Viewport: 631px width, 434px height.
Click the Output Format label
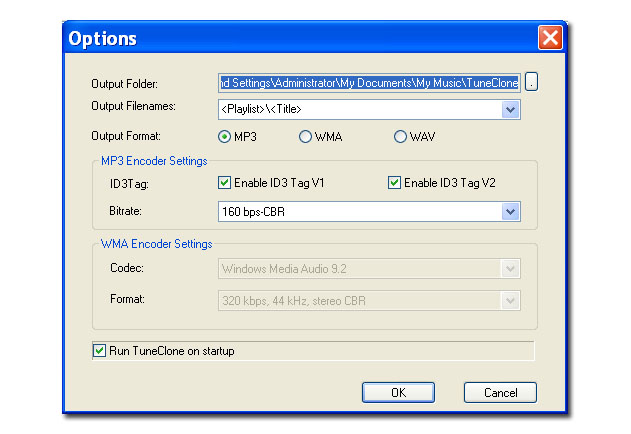coord(126,136)
